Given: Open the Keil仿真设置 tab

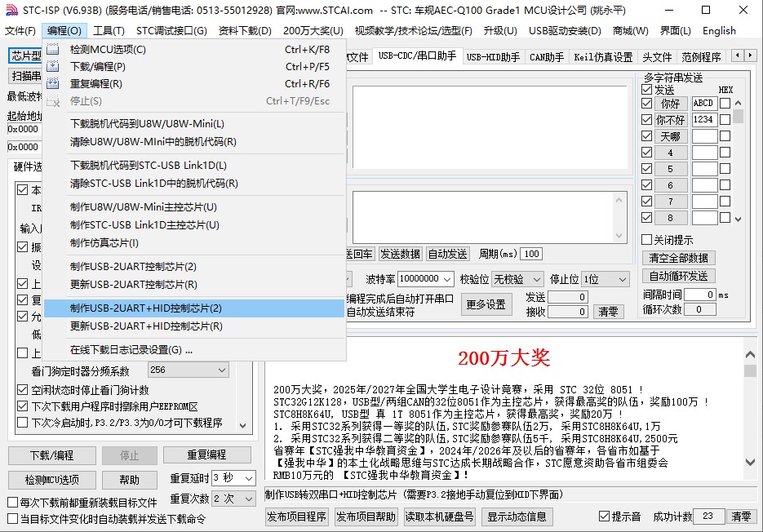Looking at the screenshot, I should click(603, 57).
